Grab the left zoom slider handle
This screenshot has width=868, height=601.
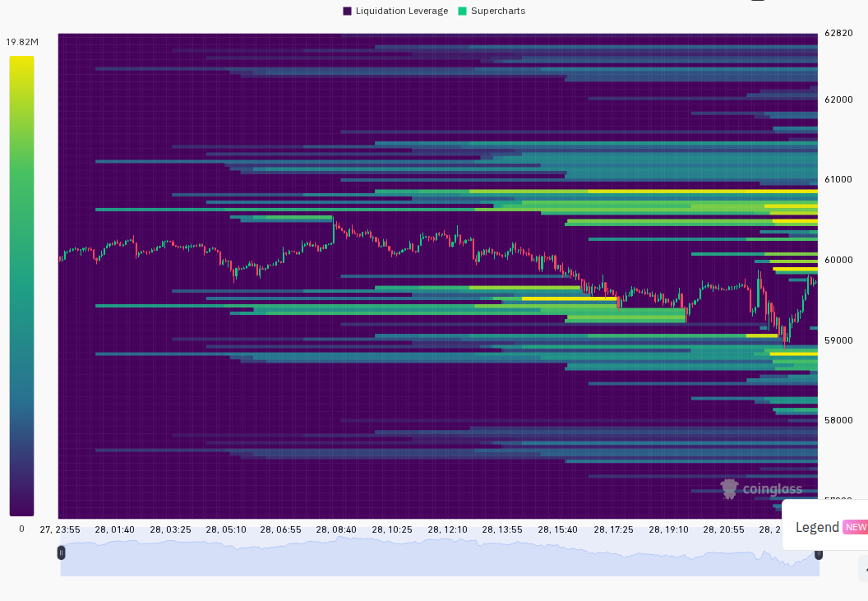click(61, 552)
